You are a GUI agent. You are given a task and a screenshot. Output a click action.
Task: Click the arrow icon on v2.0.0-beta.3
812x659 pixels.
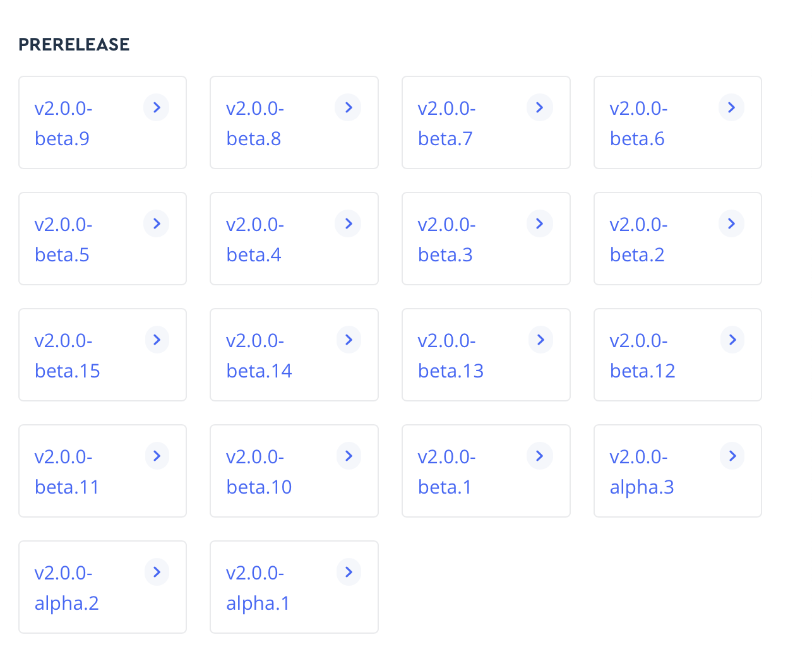(539, 223)
